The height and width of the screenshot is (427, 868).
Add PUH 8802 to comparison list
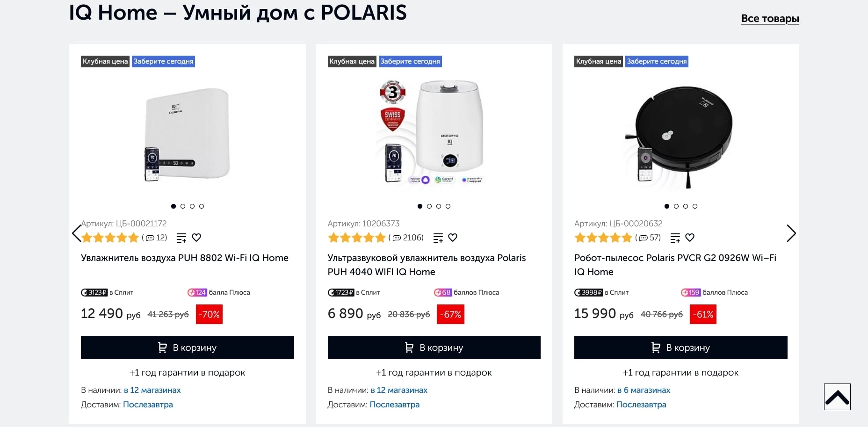[x=181, y=238]
